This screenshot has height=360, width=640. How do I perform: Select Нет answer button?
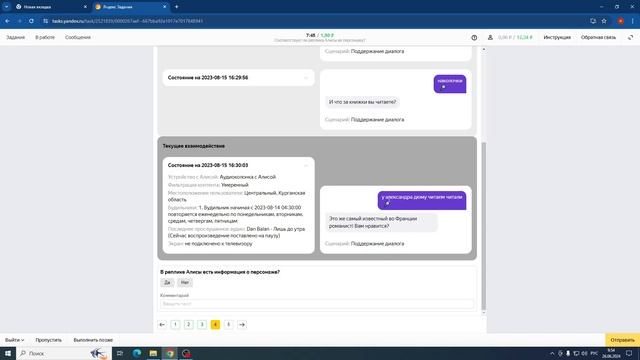(x=185, y=282)
